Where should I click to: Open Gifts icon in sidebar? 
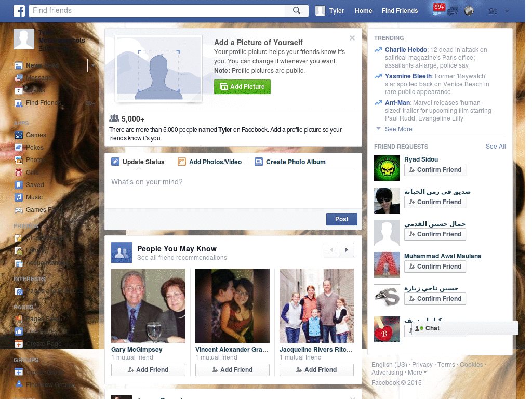(19, 172)
